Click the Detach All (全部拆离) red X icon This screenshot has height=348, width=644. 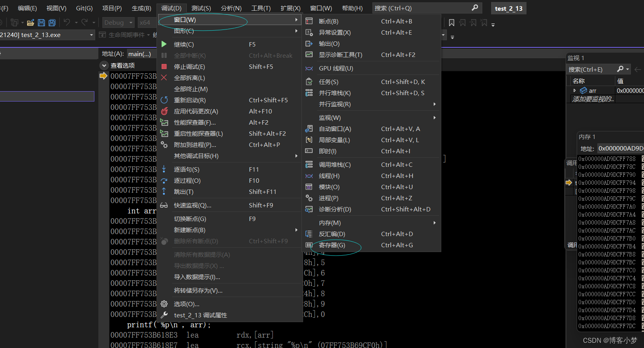click(164, 78)
